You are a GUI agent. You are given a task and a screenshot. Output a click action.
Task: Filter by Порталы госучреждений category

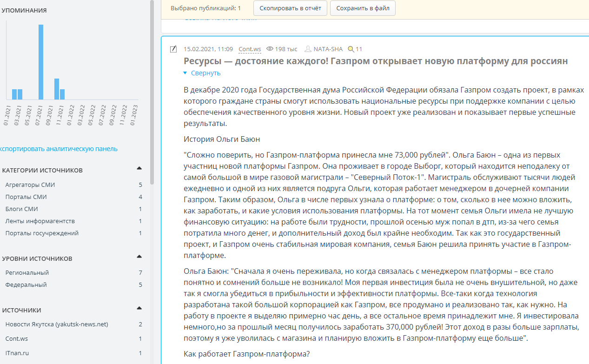42,233
